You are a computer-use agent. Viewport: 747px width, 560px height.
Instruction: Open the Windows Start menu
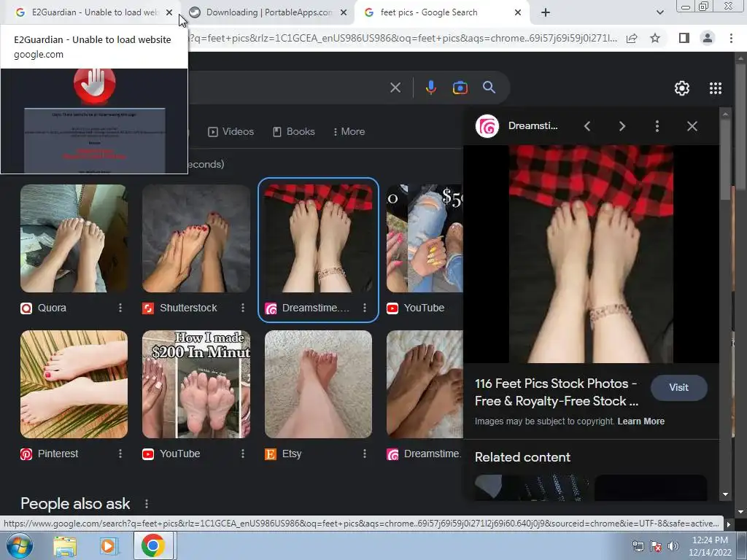pos(20,545)
